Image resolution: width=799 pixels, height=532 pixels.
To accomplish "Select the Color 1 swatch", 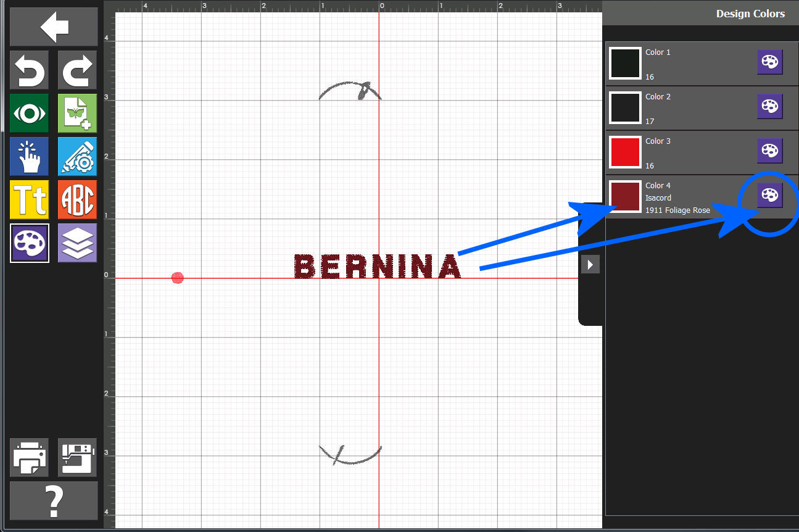I will coord(625,64).
